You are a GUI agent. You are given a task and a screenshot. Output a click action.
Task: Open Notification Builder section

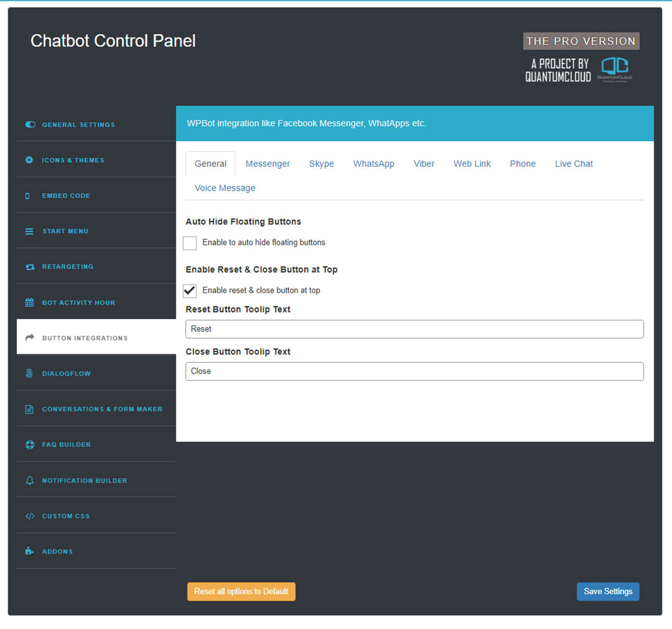(x=96, y=481)
